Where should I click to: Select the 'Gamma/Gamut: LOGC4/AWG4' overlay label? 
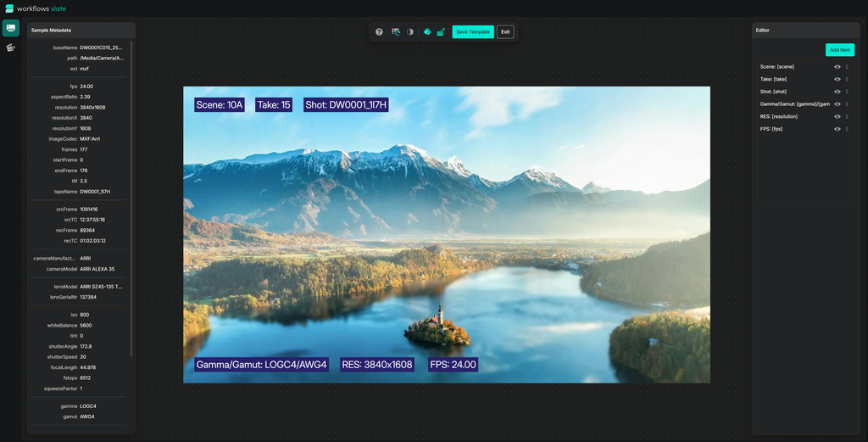tap(261, 365)
